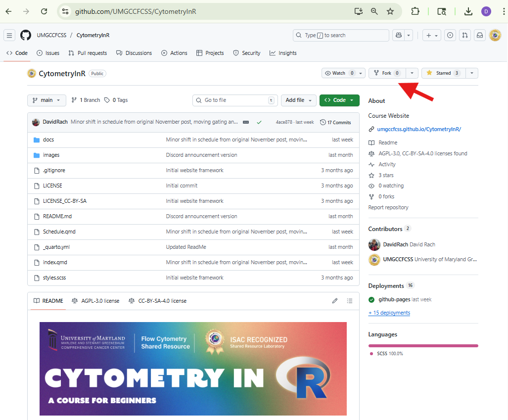The width and height of the screenshot is (508, 420).
Task: Open the GitHub hamburger navigation menu
Action: [9, 35]
